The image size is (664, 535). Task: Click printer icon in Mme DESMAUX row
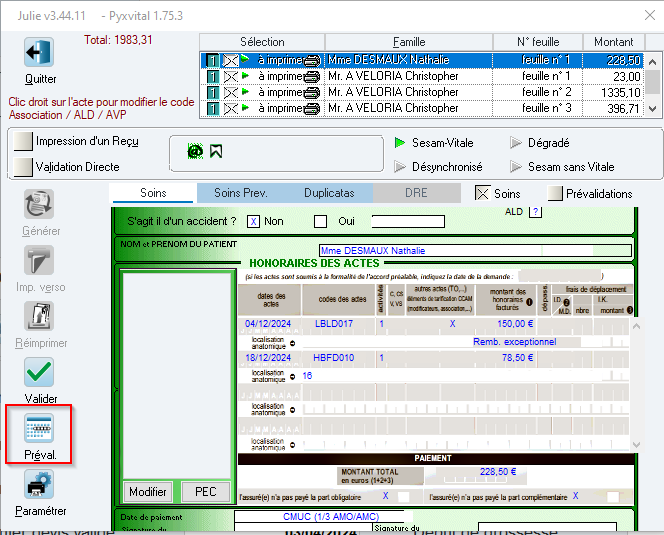313,61
